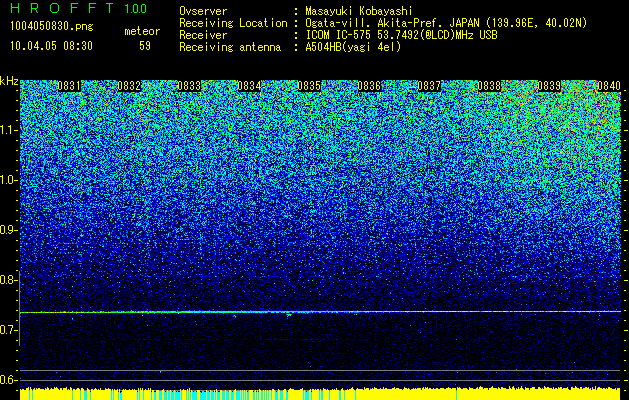This screenshot has height=400, width=629.
Task: Click the 1.0 frequency axis label
Action: [x=9, y=180]
